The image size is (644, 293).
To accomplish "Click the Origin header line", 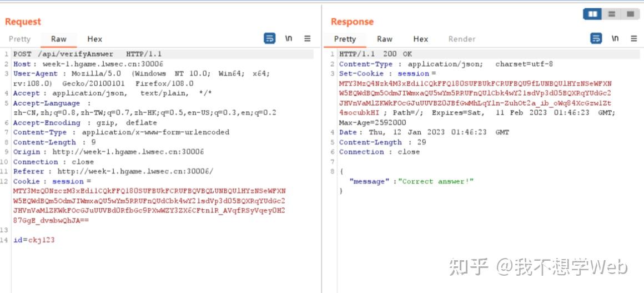I will coord(108,152).
